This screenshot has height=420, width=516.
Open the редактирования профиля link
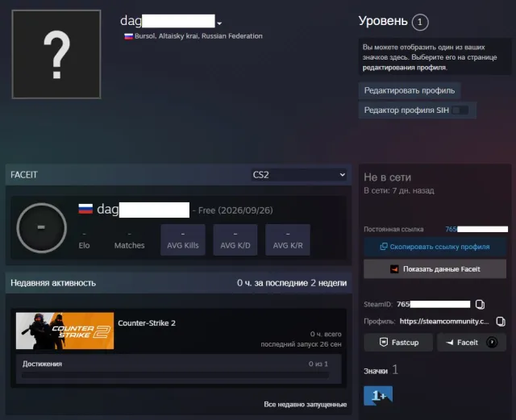click(405, 68)
